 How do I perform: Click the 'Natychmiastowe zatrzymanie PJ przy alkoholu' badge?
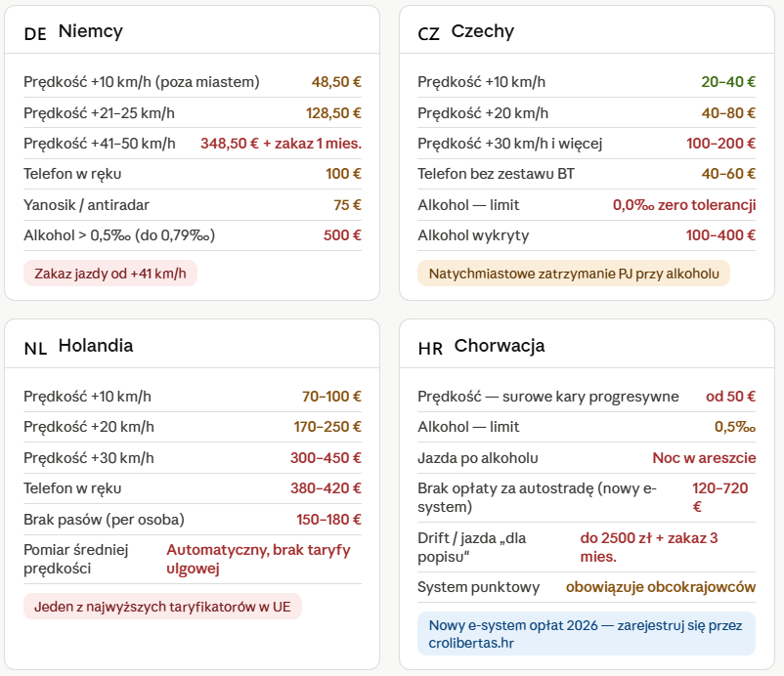click(x=574, y=274)
